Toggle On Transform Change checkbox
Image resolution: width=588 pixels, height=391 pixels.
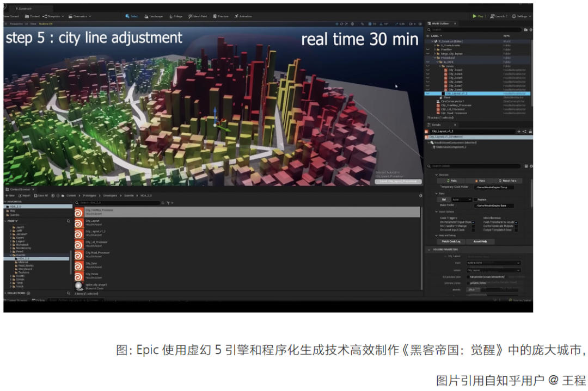473,226
